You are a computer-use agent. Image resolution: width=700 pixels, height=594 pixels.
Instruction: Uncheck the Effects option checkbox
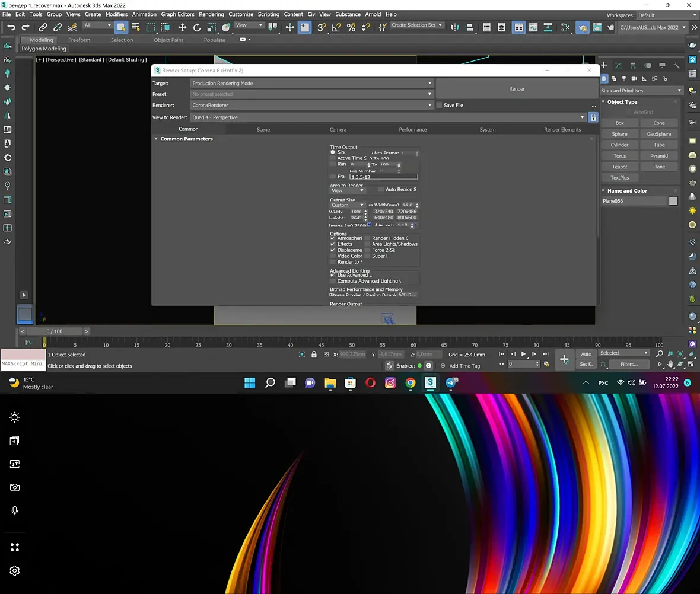[333, 244]
